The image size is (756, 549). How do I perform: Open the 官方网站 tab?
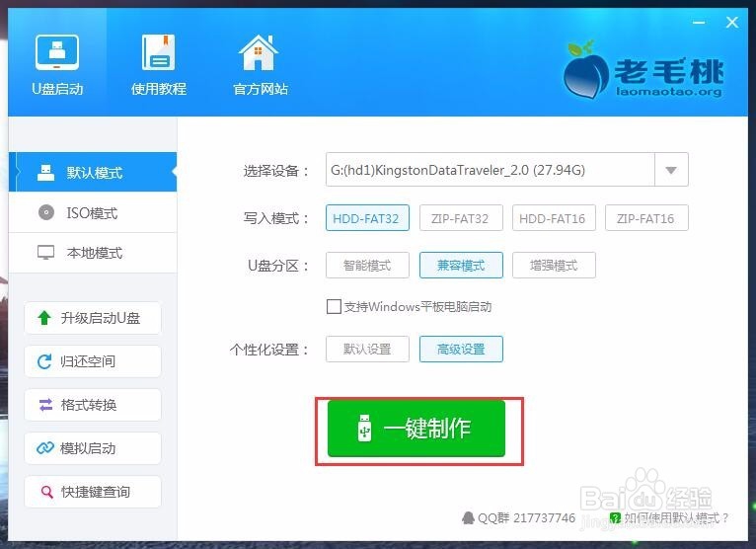pyautogui.click(x=260, y=64)
